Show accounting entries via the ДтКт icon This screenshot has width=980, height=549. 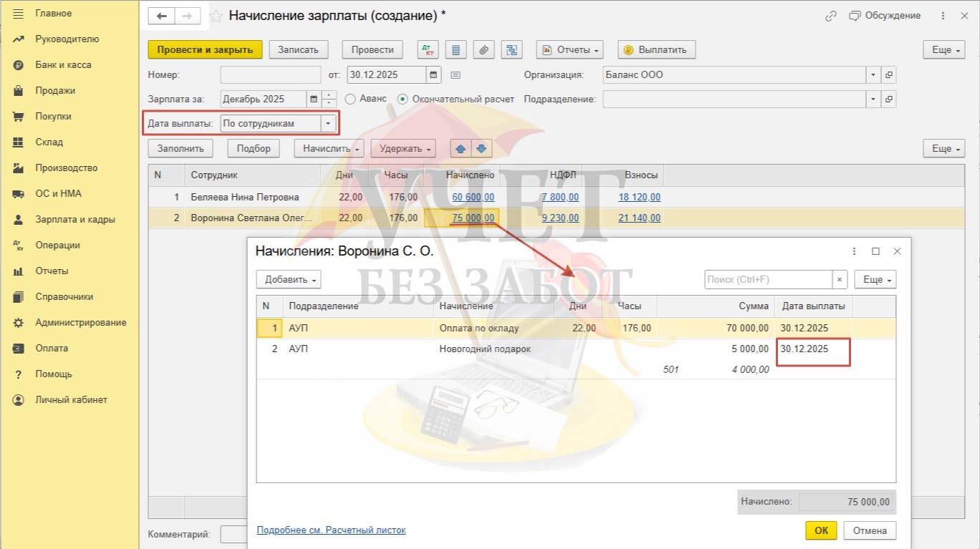coord(429,50)
